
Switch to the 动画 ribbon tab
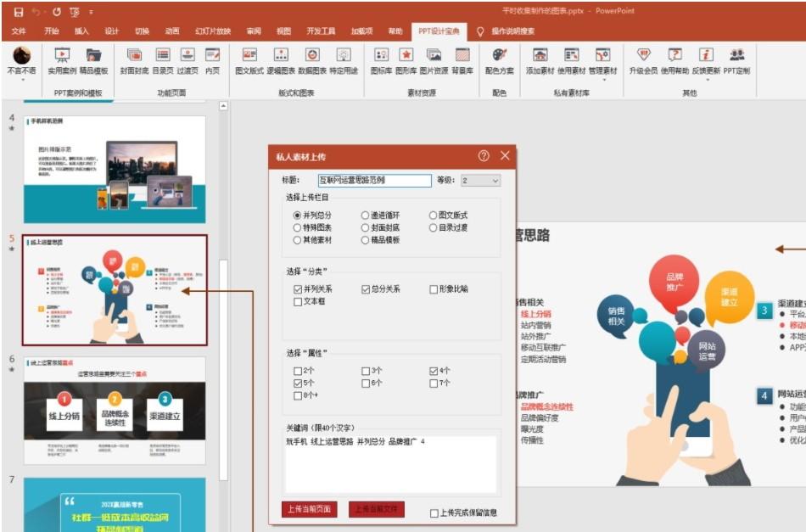(x=172, y=31)
